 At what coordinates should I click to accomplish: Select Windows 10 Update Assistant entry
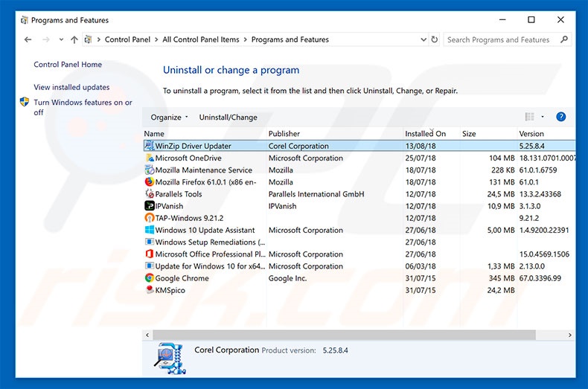205,230
